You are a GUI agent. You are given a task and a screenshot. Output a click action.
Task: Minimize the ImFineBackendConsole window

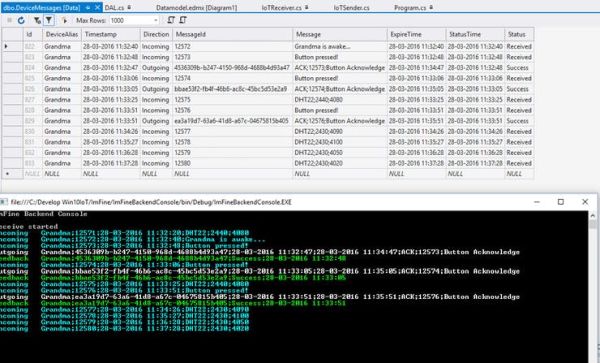[537, 202]
